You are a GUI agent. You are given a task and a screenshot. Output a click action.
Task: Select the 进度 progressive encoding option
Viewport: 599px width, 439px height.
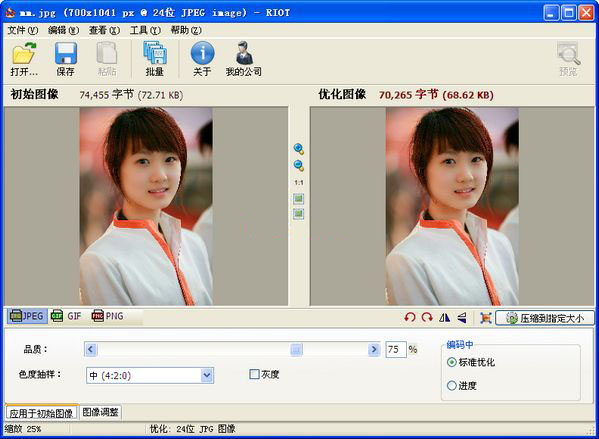pos(452,386)
